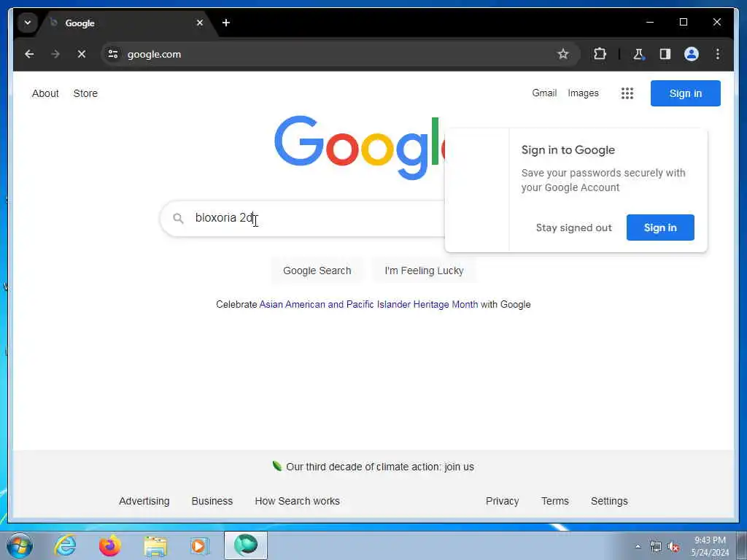The width and height of the screenshot is (747, 560).
Task: Click the network tray icon
Action: coord(656,547)
